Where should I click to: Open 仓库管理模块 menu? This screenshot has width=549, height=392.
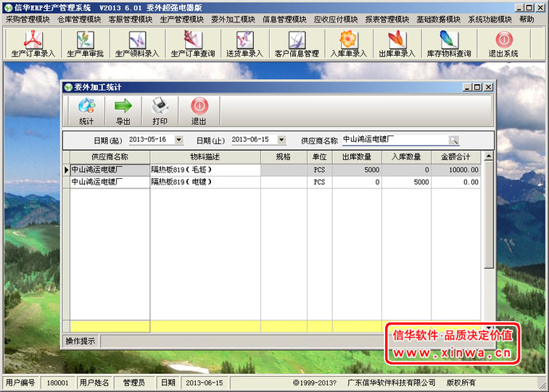[x=79, y=20]
